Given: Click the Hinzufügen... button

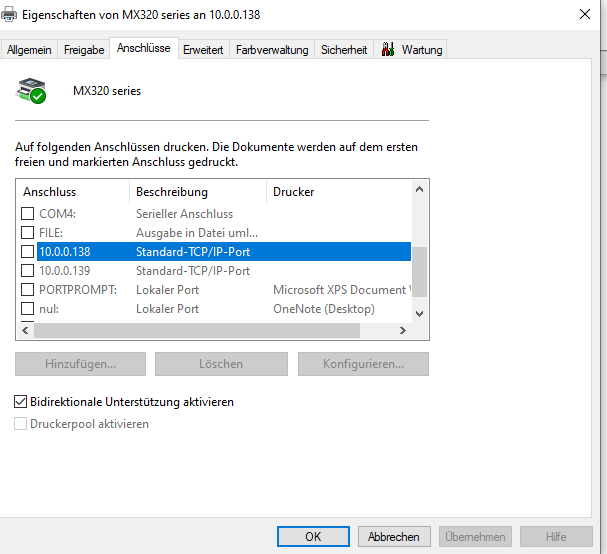Looking at the screenshot, I should pos(81,364).
